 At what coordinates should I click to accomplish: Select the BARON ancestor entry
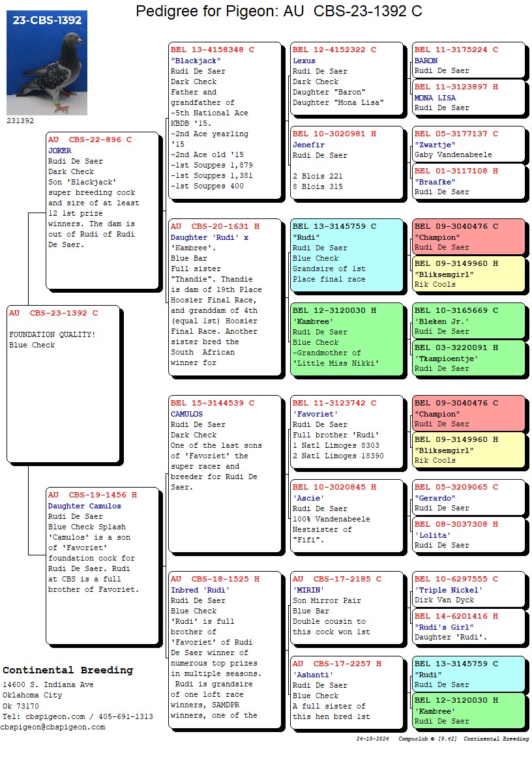point(468,60)
